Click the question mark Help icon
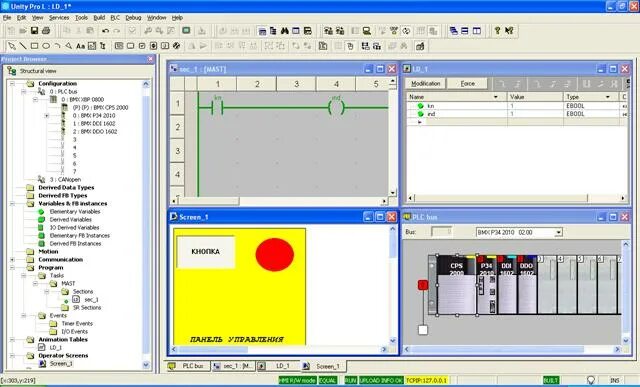Viewport: 640px width, 387px height. tap(497, 31)
